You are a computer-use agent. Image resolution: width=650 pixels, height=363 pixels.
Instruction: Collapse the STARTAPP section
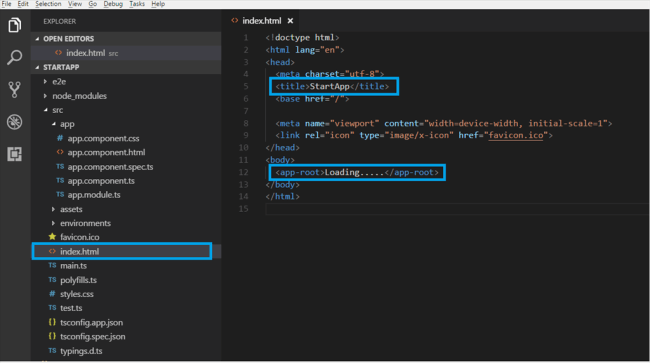(x=37, y=67)
